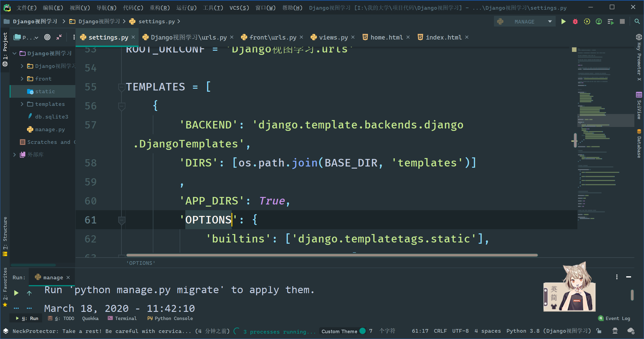Expand the front folder in Project tree

(22, 79)
